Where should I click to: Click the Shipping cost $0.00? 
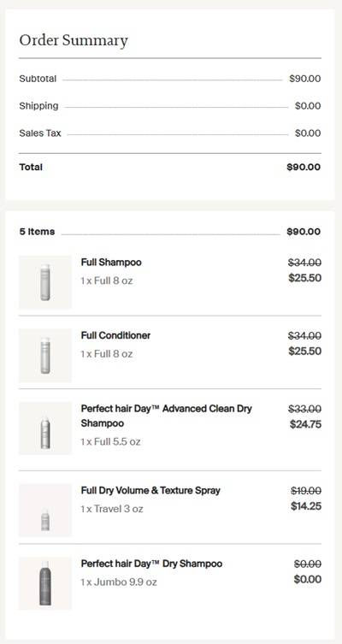[x=308, y=106]
